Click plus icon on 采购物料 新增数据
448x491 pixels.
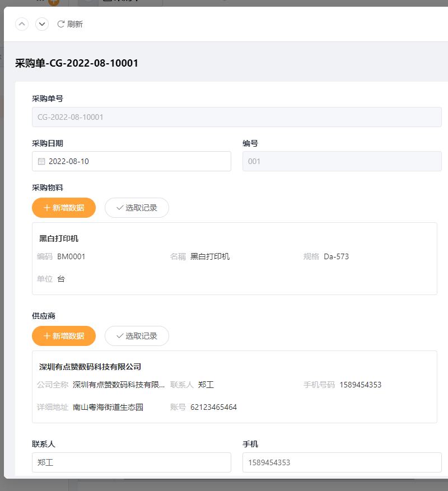click(x=47, y=208)
